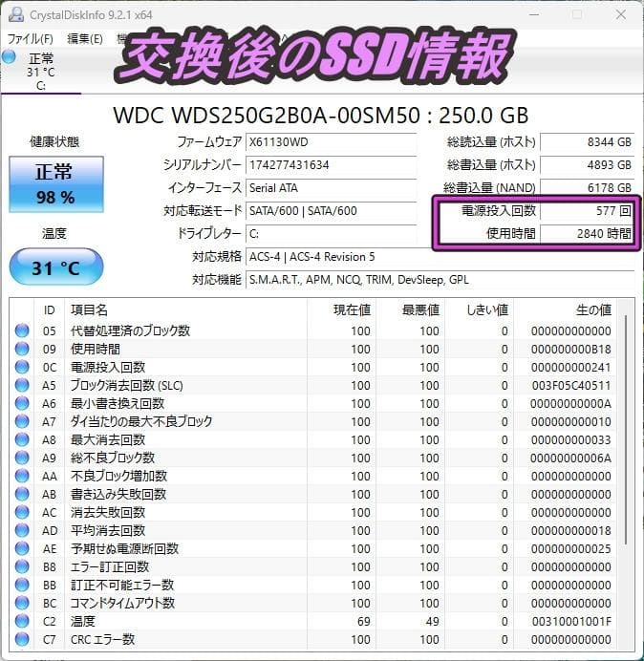Click the serial number field 174277431634
The image size is (644, 661).
pos(331,165)
